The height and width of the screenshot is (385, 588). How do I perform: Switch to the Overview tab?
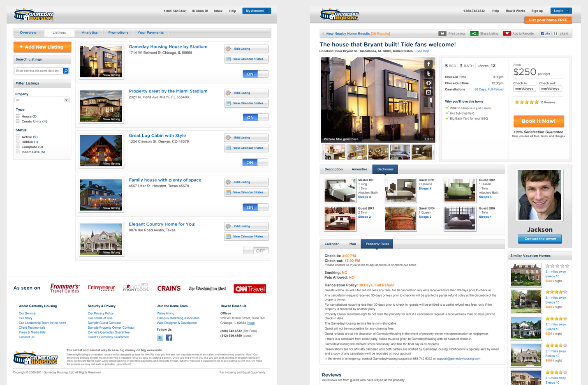tap(28, 32)
